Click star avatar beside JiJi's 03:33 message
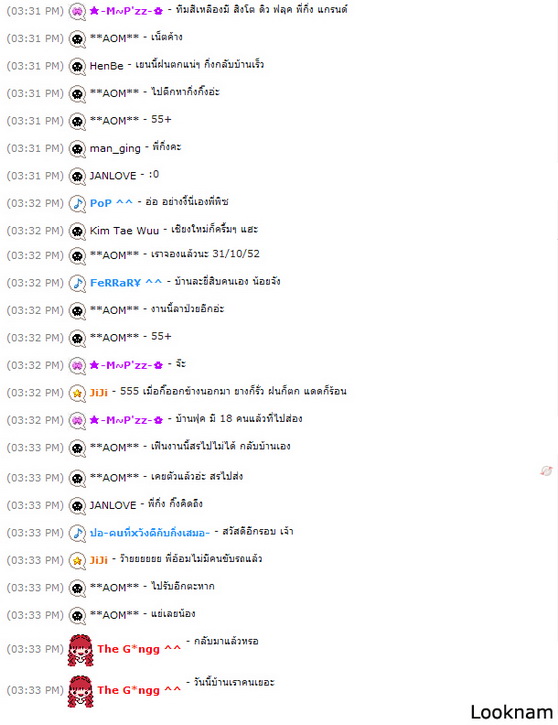The height and width of the screenshot is (725, 558). tap(77, 561)
